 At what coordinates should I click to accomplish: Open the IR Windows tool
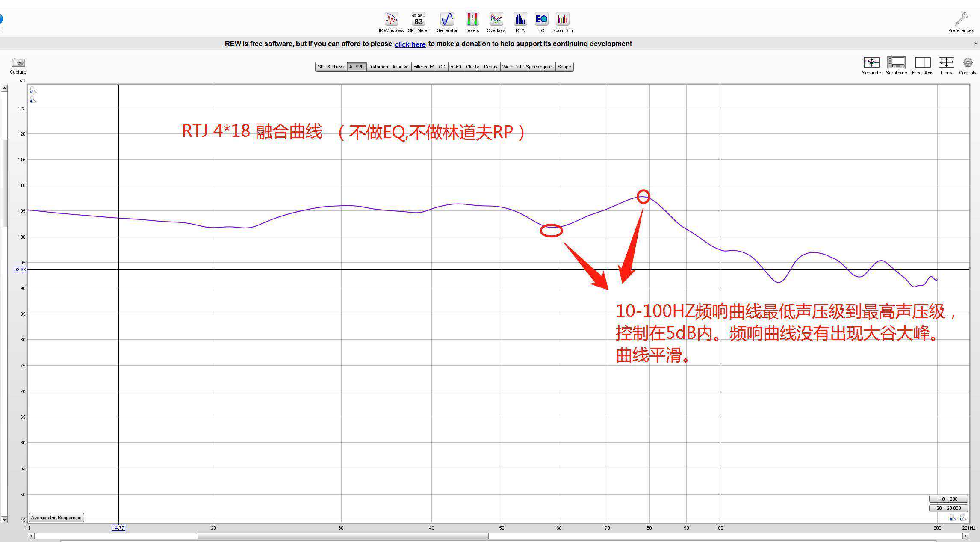391,20
